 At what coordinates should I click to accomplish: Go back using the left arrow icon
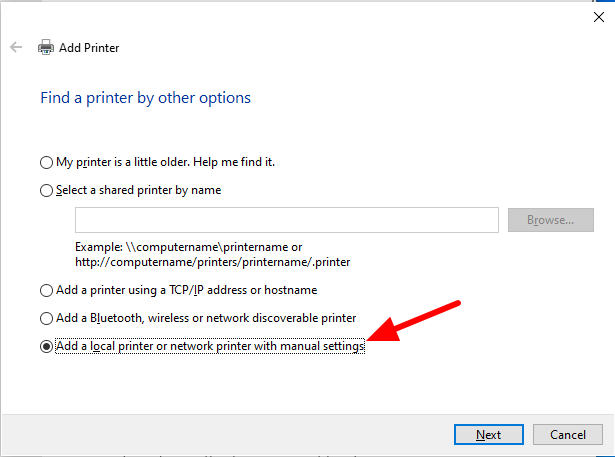(x=16, y=47)
